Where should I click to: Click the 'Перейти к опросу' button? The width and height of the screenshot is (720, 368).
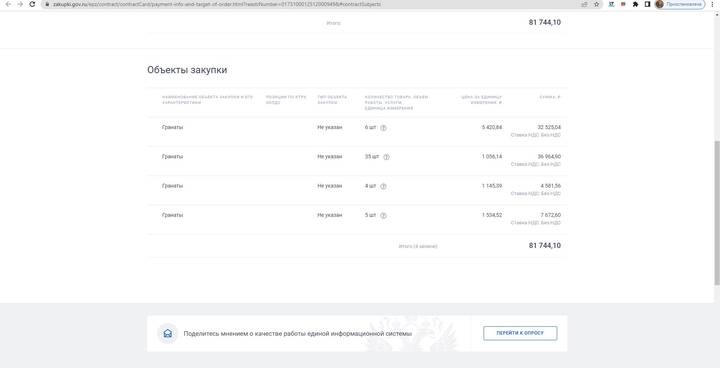[520, 333]
